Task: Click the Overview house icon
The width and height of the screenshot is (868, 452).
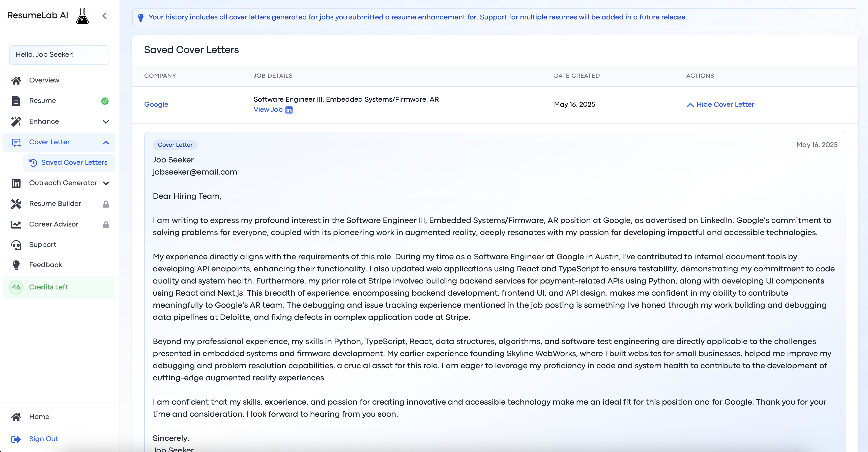Action: [x=16, y=80]
